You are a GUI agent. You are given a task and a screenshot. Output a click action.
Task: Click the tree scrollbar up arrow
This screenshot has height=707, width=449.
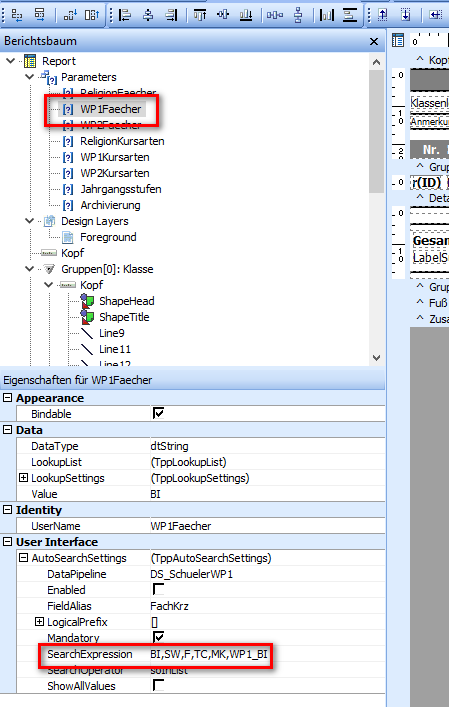[376, 62]
